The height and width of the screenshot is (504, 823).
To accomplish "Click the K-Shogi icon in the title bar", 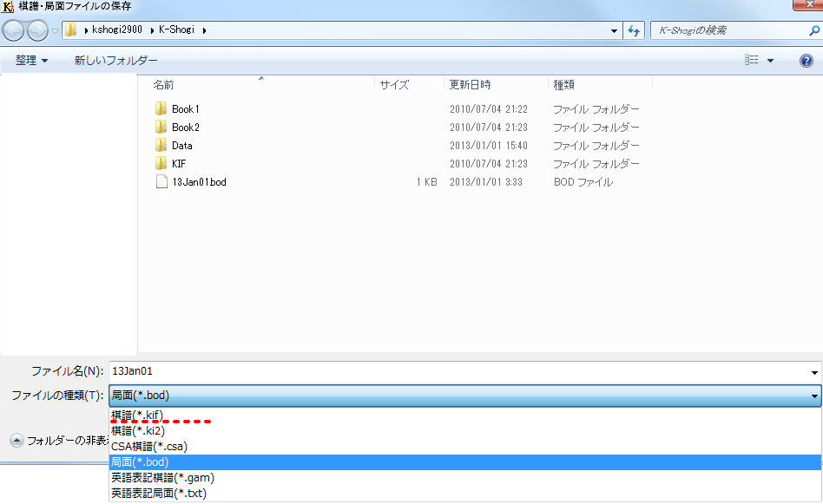I will click(10, 9).
